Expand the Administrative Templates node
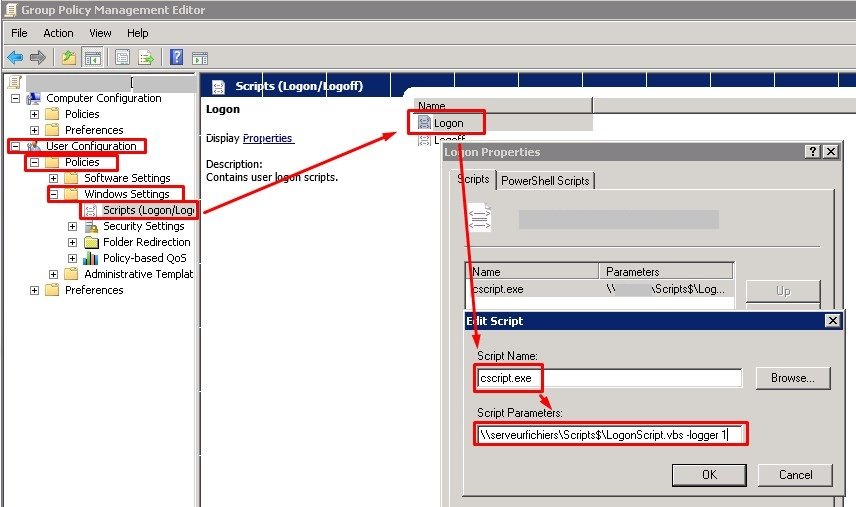This screenshot has width=856, height=507. click(53, 274)
